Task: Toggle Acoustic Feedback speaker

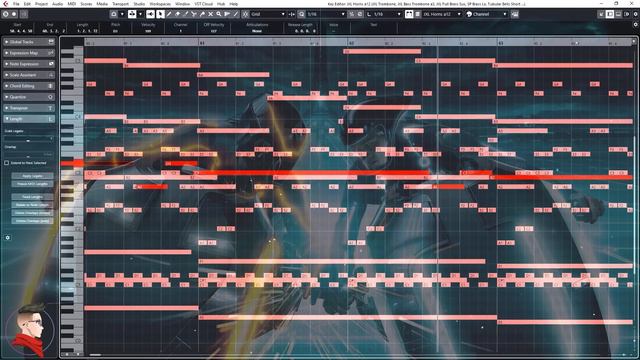Action: click(151, 14)
